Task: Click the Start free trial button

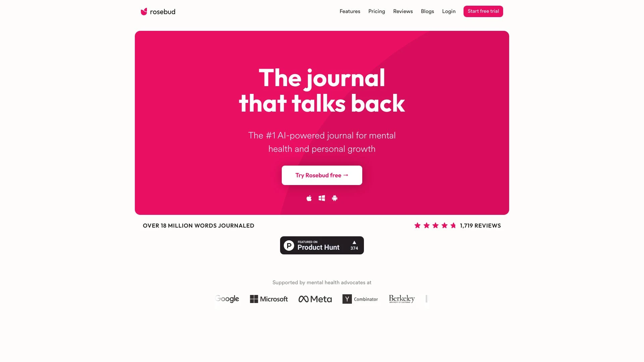Action: point(483,11)
